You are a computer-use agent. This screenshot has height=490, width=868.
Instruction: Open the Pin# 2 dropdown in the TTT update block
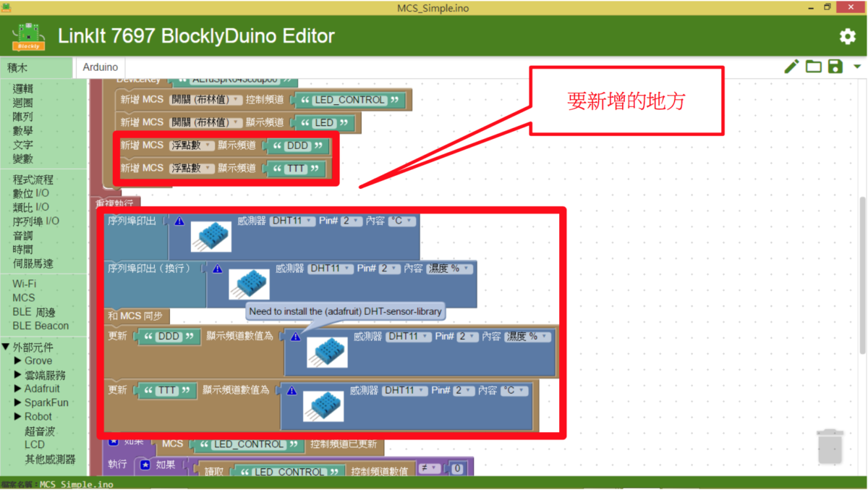[x=464, y=390]
